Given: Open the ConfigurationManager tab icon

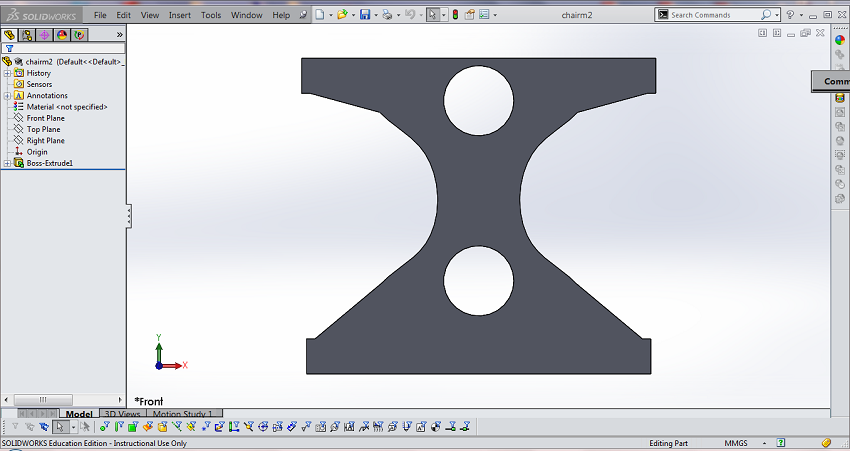Looking at the screenshot, I should pos(44,34).
